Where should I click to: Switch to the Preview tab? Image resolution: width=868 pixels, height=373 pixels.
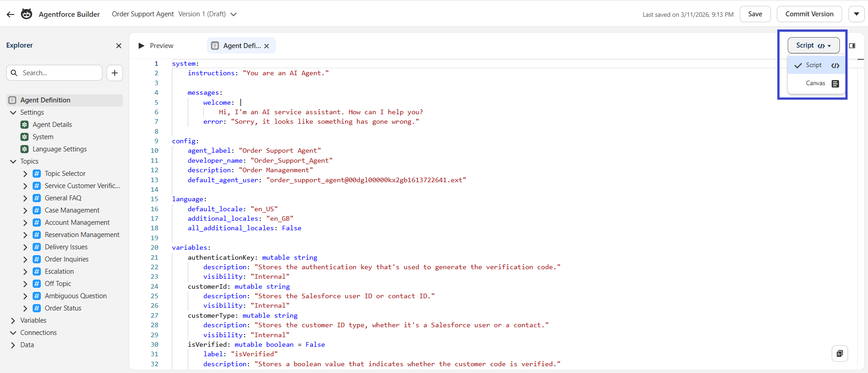click(x=156, y=46)
